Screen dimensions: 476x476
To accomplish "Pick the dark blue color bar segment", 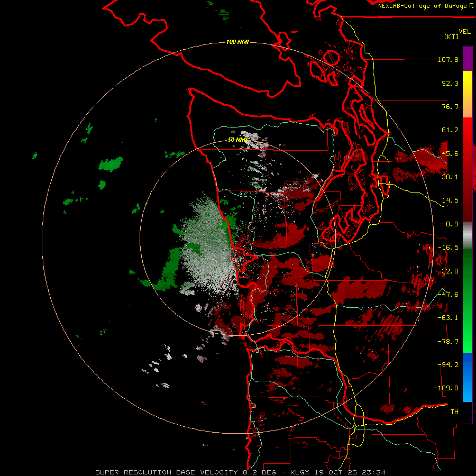I will [467, 364].
